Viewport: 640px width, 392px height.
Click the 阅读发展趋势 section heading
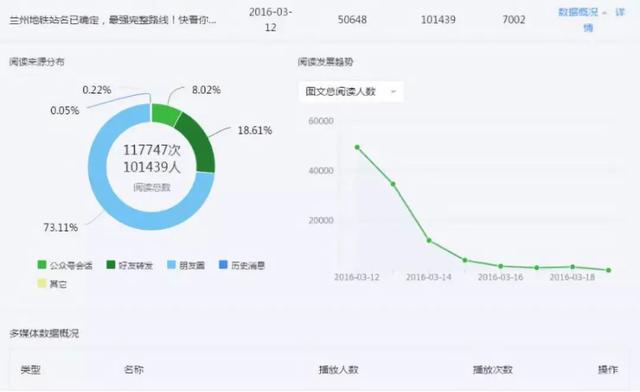(325, 62)
